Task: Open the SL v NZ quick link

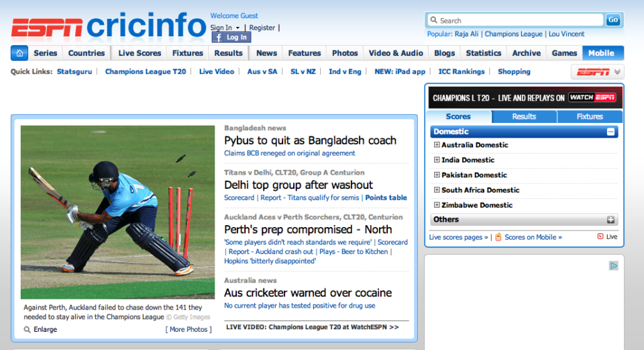Action: pyautogui.click(x=303, y=72)
